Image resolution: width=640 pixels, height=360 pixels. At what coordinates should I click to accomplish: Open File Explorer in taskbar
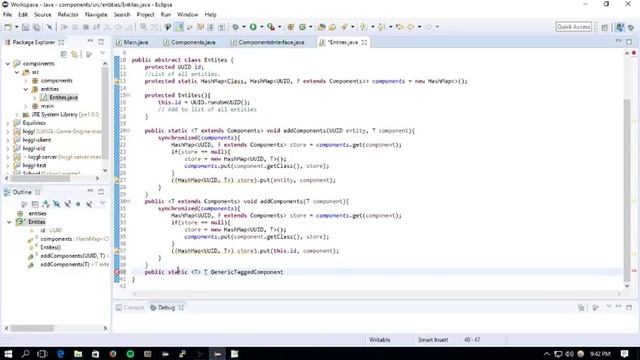pyautogui.click(x=78, y=353)
